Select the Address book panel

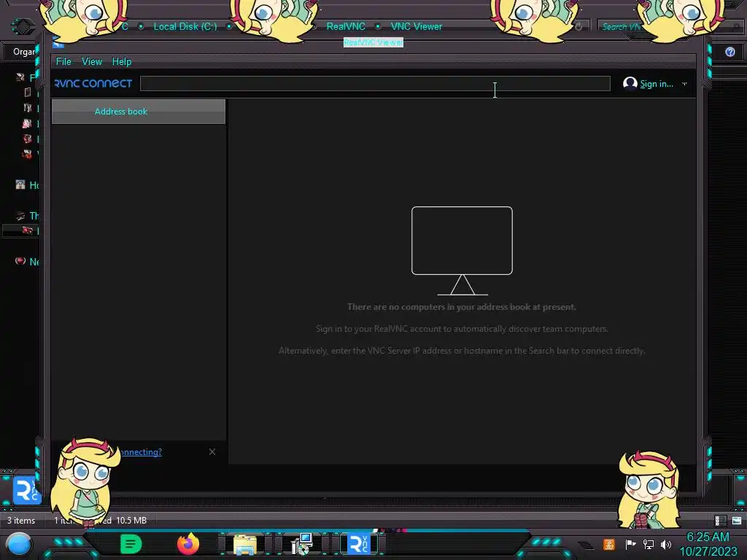coord(138,112)
